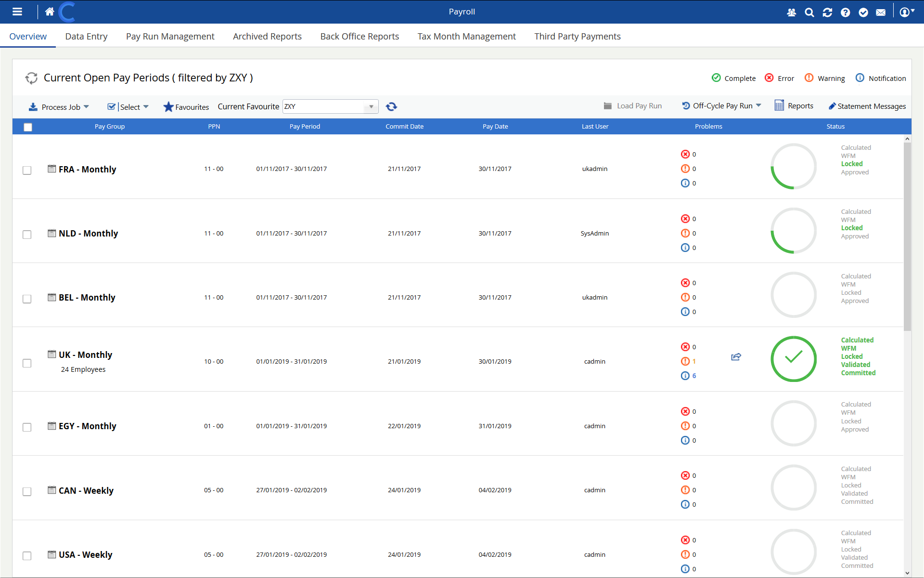Click the help question mark icon

pos(846,13)
